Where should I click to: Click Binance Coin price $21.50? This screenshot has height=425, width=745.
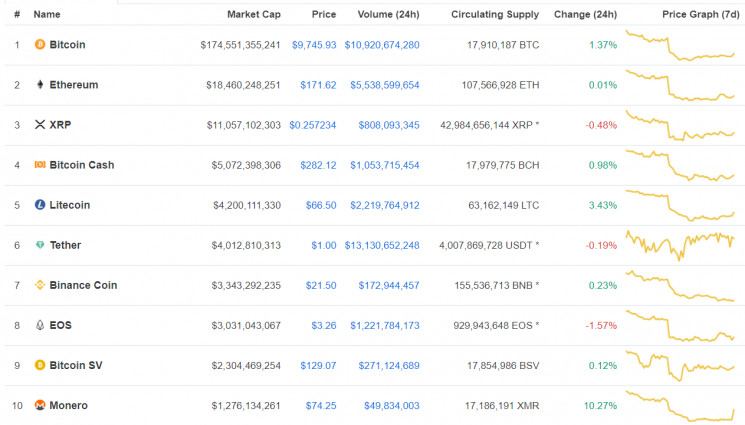click(x=321, y=285)
